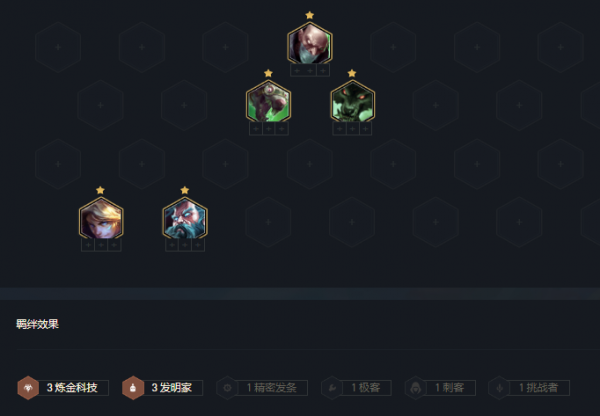The width and height of the screenshot is (600, 416).
Task: Click the 刺客 hooded trait icon
Action: tap(416, 388)
